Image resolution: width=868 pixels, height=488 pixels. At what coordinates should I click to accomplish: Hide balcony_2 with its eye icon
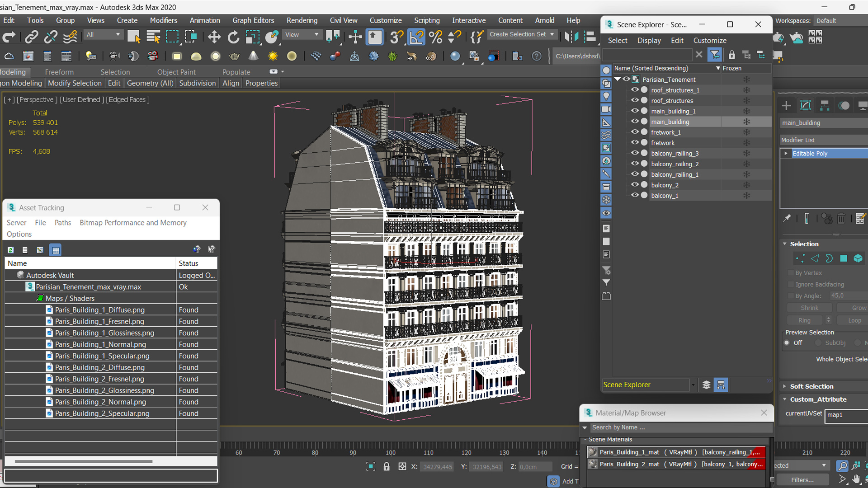pyautogui.click(x=635, y=185)
